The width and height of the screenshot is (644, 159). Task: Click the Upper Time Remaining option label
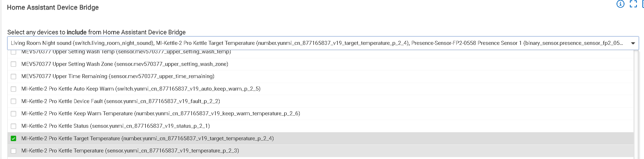tap(118, 76)
